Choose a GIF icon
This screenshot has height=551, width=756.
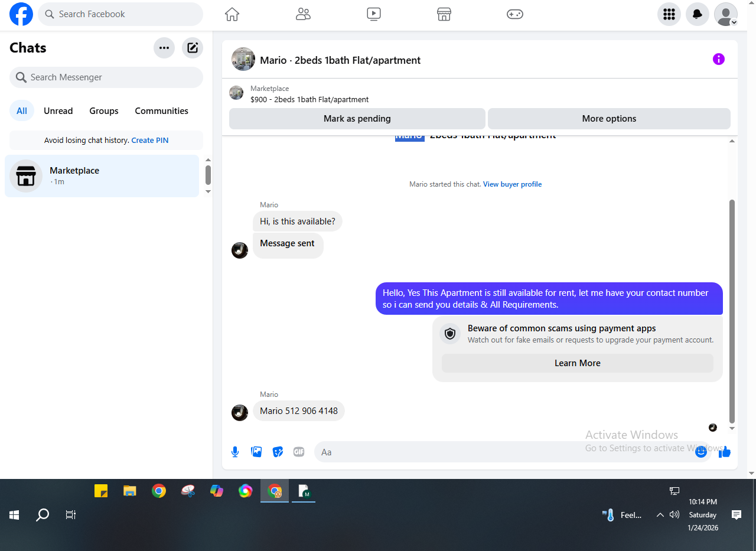click(x=299, y=452)
